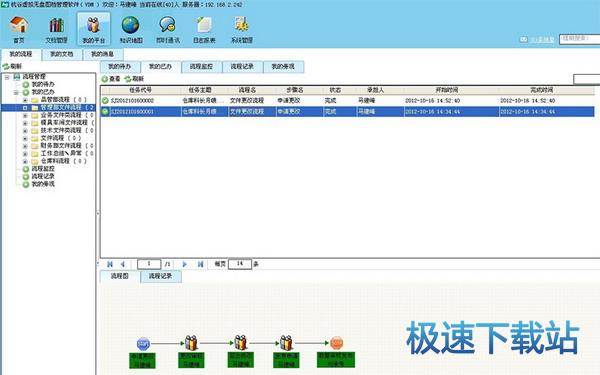Open 文档管理 books icon
Screen dimensions: 600x375
[56, 29]
